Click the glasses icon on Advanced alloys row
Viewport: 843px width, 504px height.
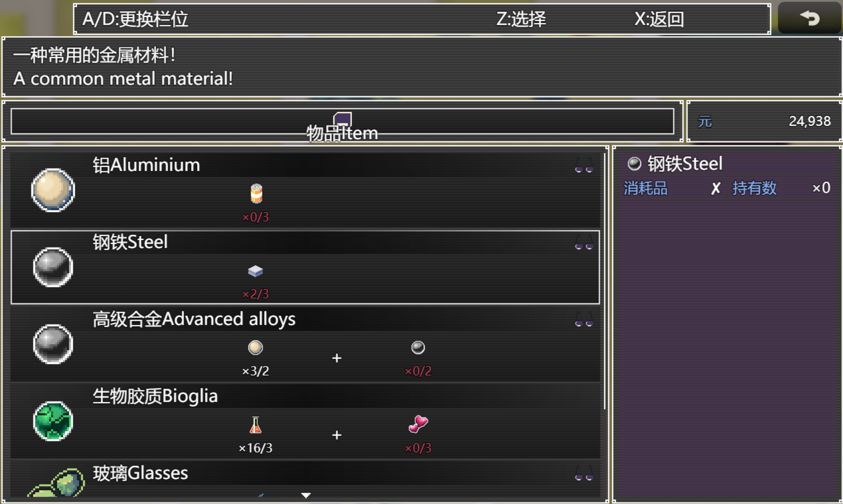(584, 320)
